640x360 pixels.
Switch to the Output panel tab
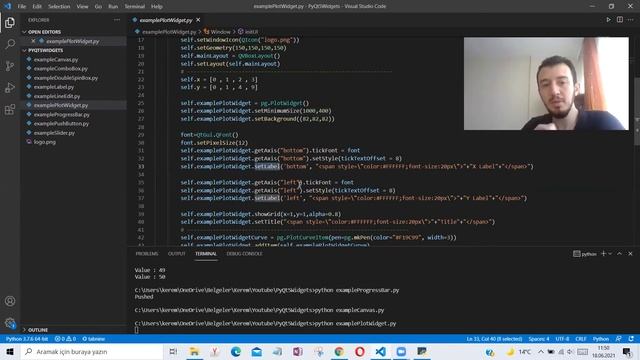point(177,253)
